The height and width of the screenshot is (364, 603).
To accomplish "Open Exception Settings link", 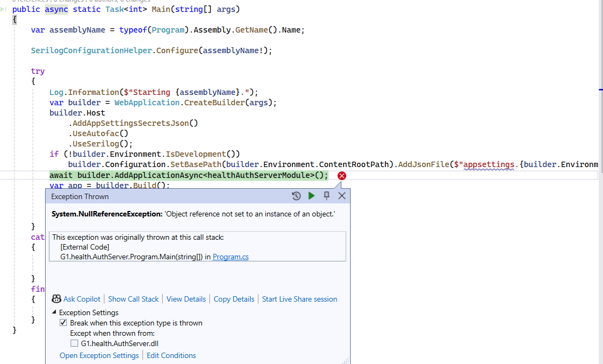I will pyautogui.click(x=99, y=355).
